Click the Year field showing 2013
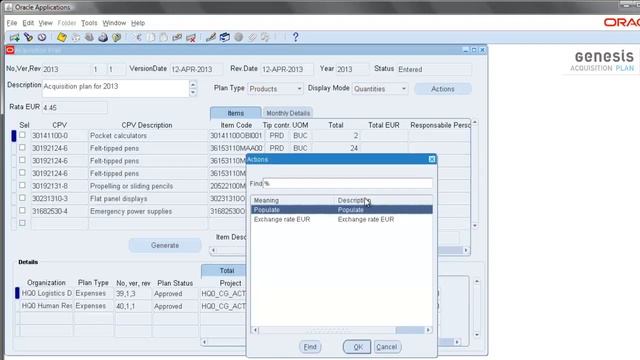Viewport: 640px width, 360px height. tap(352, 69)
